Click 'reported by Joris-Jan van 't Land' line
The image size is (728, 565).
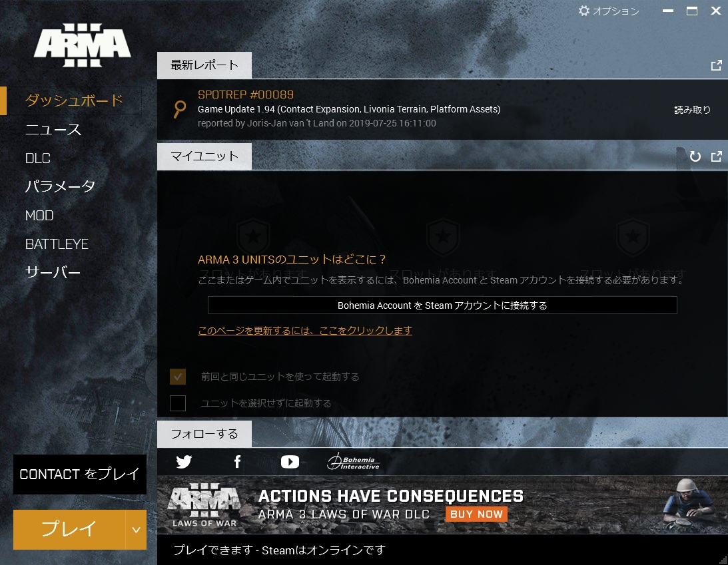[x=316, y=123]
